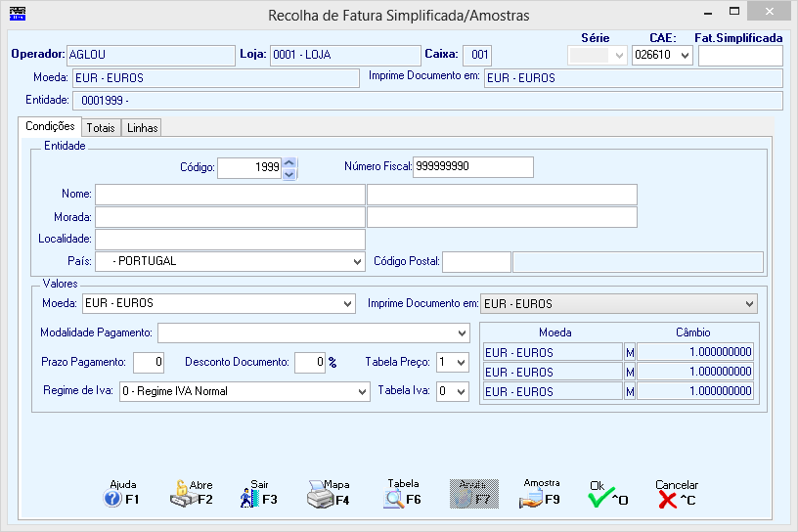Viewport: 798px width, 532px height.
Task: Switch to the Totais tab
Action: (100, 128)
